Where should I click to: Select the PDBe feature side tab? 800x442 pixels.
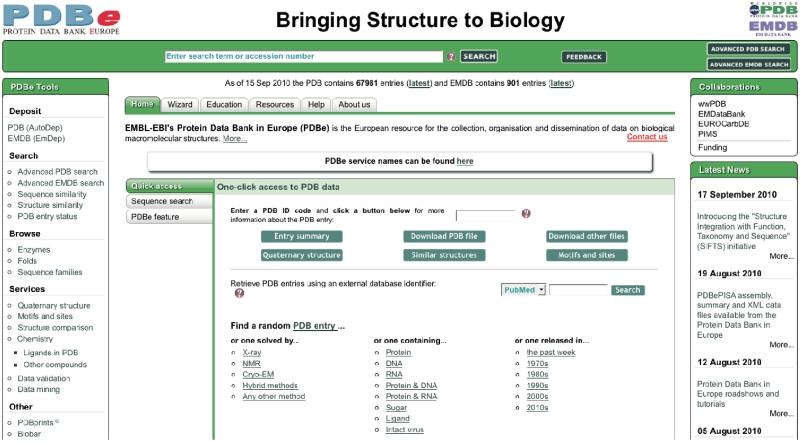tap(169, 217)
